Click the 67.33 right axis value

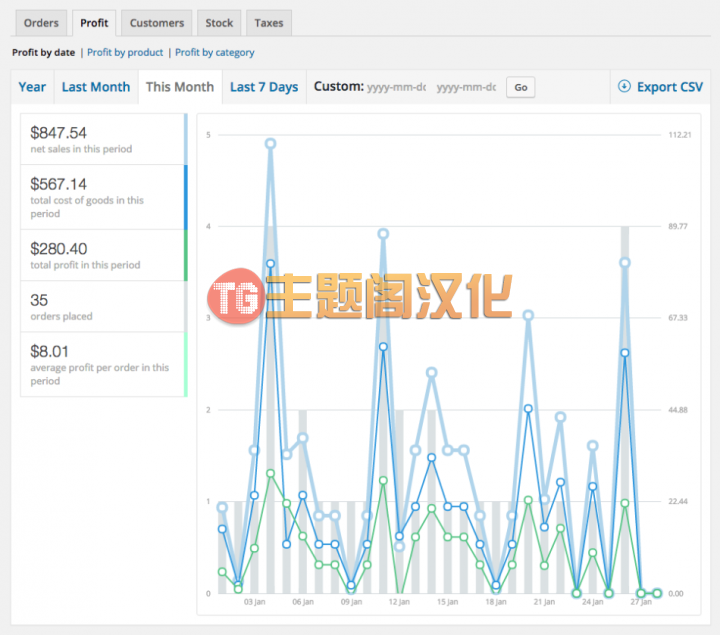tap(678, 318)
